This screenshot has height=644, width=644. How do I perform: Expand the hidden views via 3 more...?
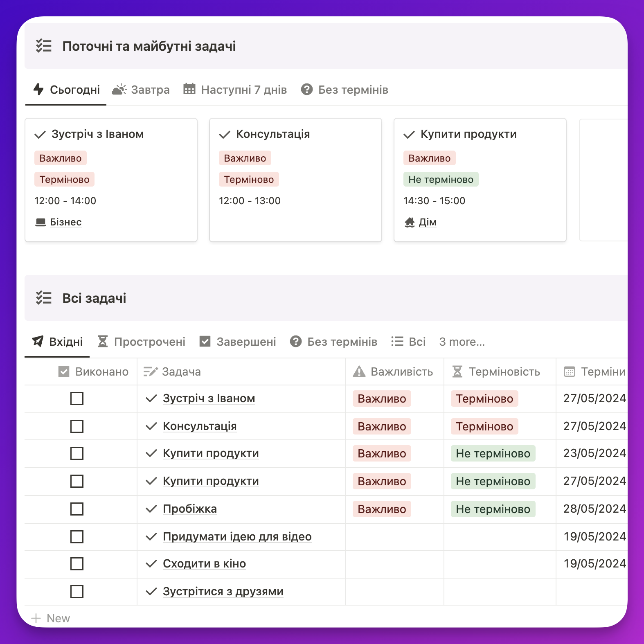pyautogui.click(x=462, y=342)
